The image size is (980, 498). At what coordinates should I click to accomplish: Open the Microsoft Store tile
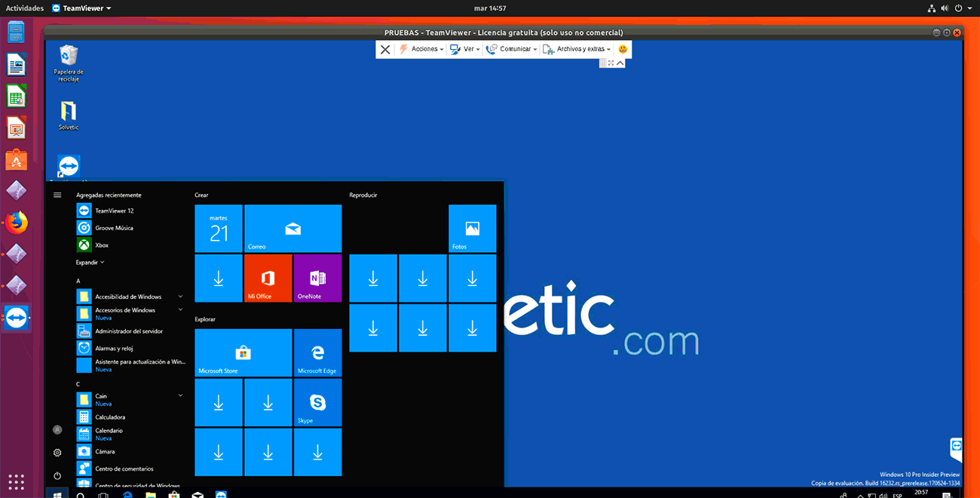pyautogui.click(x=243, y=352)
